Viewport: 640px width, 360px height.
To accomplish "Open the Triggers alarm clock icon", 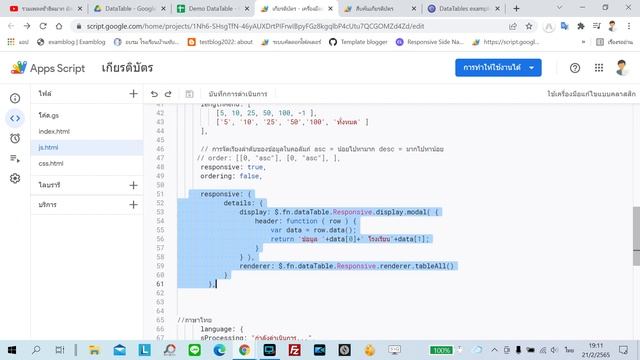I will point(15,138).
